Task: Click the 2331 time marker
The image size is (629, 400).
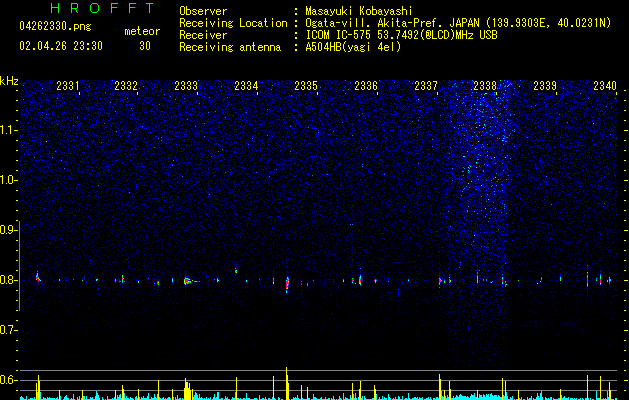Action: [68, 86]
